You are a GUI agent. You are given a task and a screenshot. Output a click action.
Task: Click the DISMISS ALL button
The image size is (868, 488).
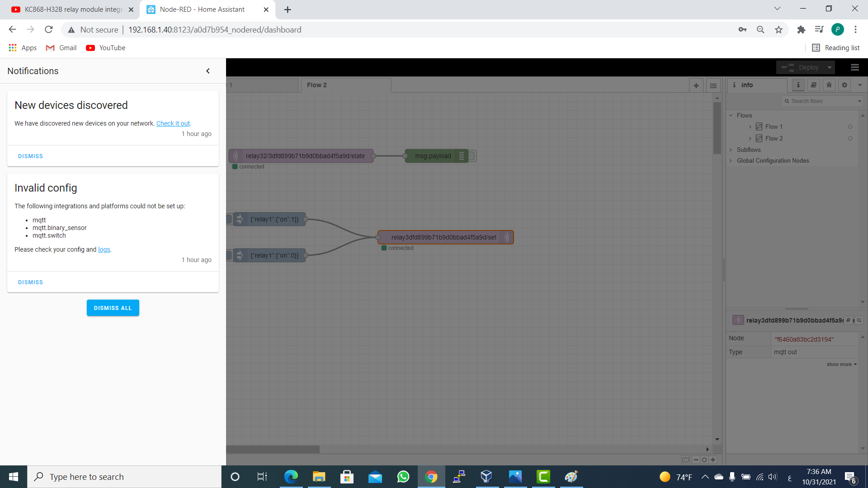(x=113, y=308)
